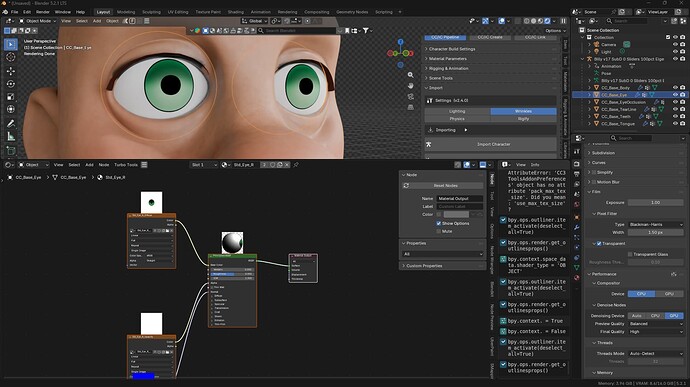Uncheck the Show Options checkbox
The image size is (690, 387).
[x=439, y=223]
